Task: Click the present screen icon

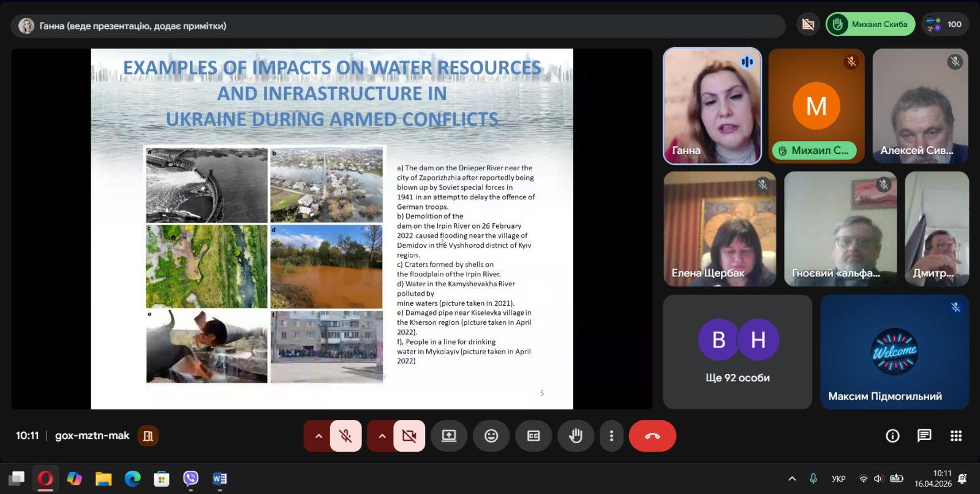Action: point(449,436)
